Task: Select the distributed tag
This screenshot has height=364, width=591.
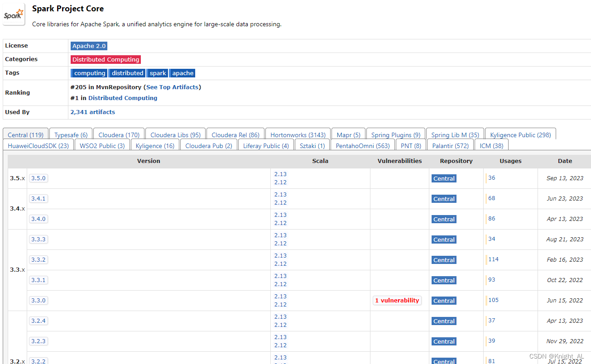Action: (127, 73)
